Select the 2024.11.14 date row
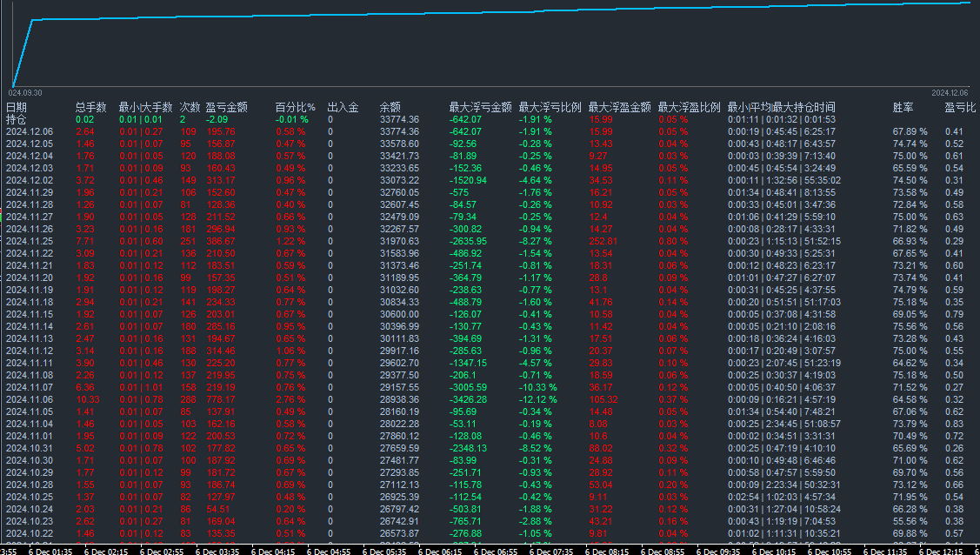The height and width of the screenshot is (555, 980). pos(30,327)
